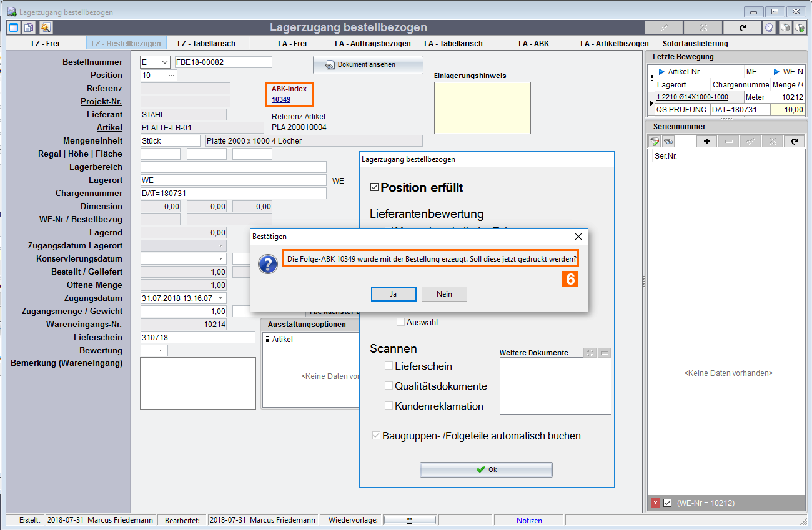Decline printing by clicking Nein
The image size is (812, 530).
tap(444, 294)
